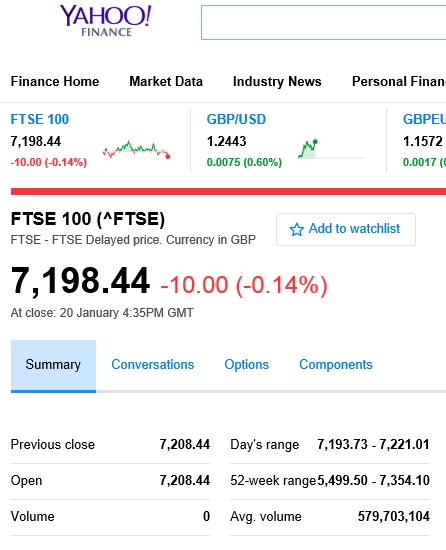Select the Summary tab
Viewport: 446px width, 550px height.
[53, 365]
